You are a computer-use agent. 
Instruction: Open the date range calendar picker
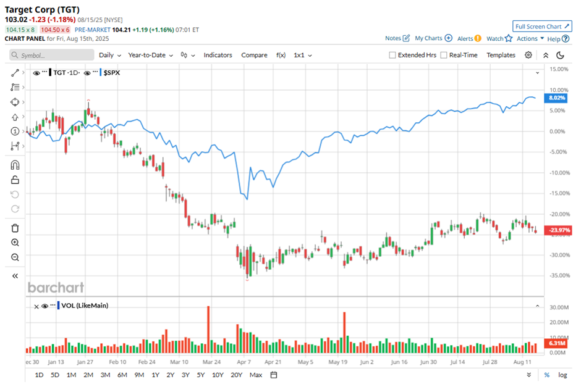click(x=274, y=375)
